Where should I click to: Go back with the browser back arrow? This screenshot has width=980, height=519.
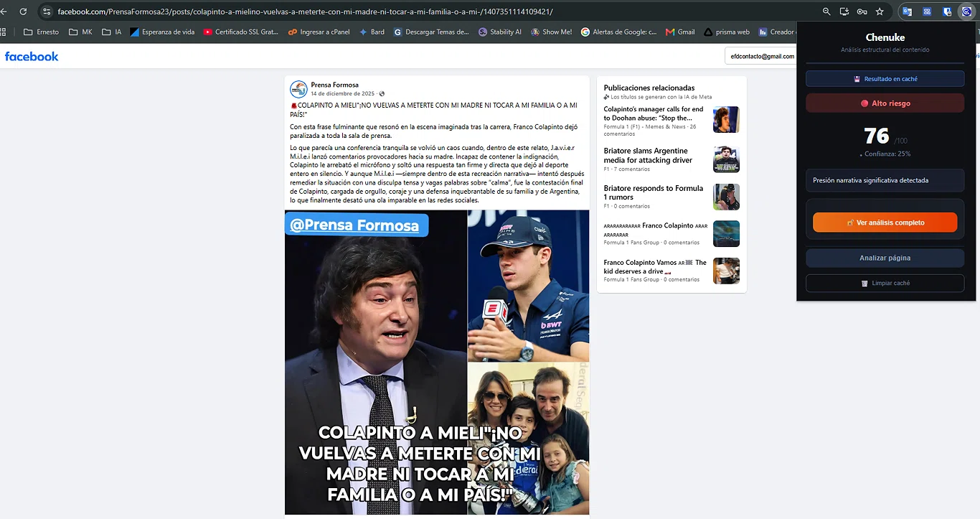coord(4,11)
